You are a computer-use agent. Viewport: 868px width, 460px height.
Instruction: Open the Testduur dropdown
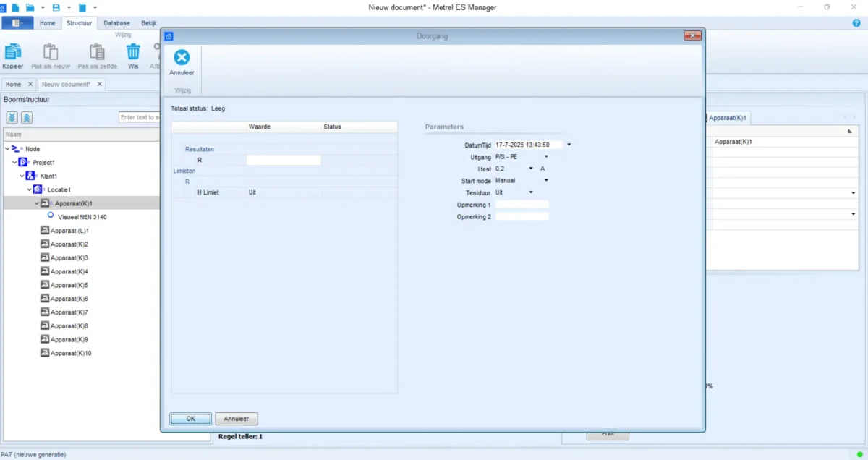coord(531,192)
